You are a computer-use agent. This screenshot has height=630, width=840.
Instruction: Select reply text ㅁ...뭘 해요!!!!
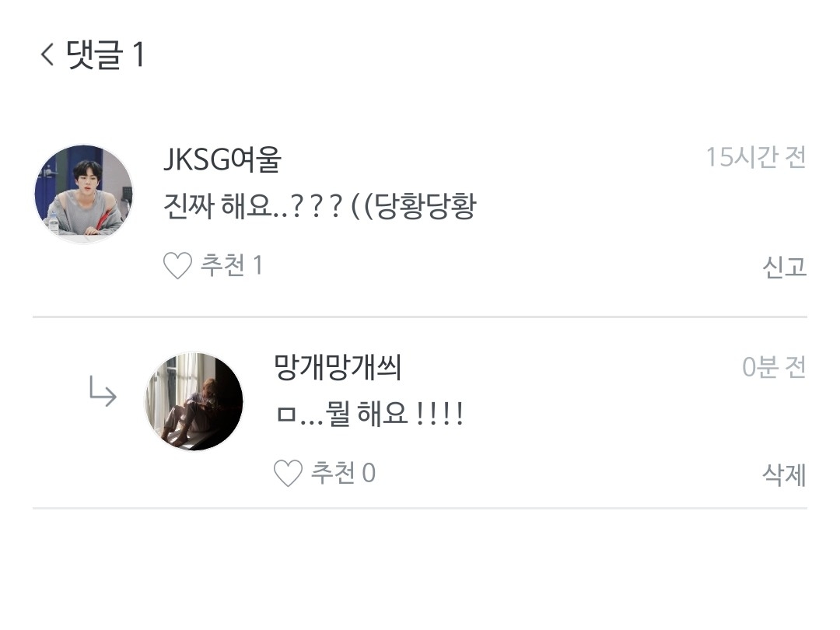click(369, 414)
